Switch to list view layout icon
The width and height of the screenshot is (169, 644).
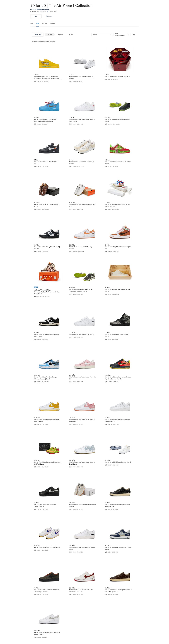(134, 35)
